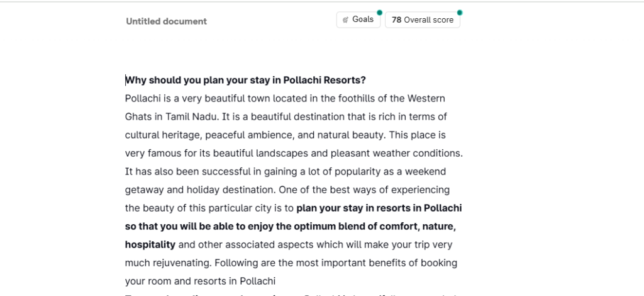
Task: Click the bold heading about Pollachi Resorts
Action: coord(245,80)
